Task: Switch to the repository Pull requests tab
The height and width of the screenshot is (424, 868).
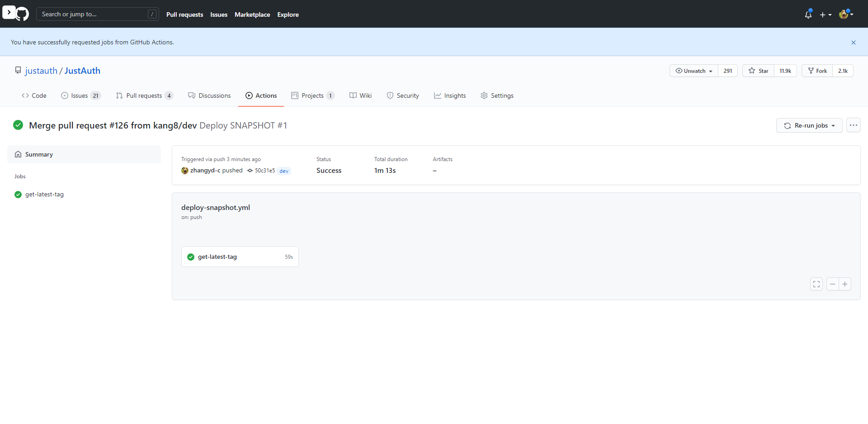Action: point(144,95)
